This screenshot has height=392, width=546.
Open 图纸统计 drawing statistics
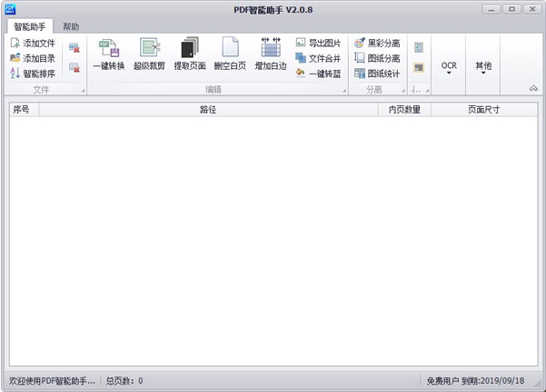pyautogui.click(x=377, y=73)
